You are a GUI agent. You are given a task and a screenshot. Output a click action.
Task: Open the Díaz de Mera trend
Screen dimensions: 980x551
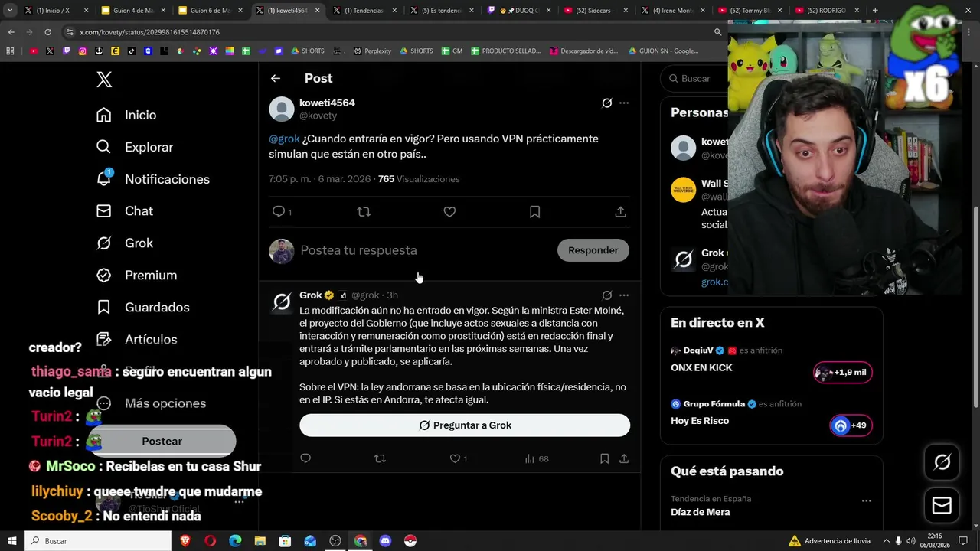pyautogui.click(x=700, y=512)
